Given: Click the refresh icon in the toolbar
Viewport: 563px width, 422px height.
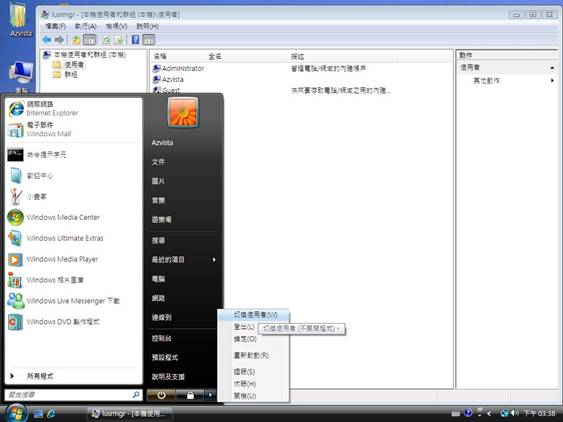Looking at the screenshot, I should click(106, 40).
